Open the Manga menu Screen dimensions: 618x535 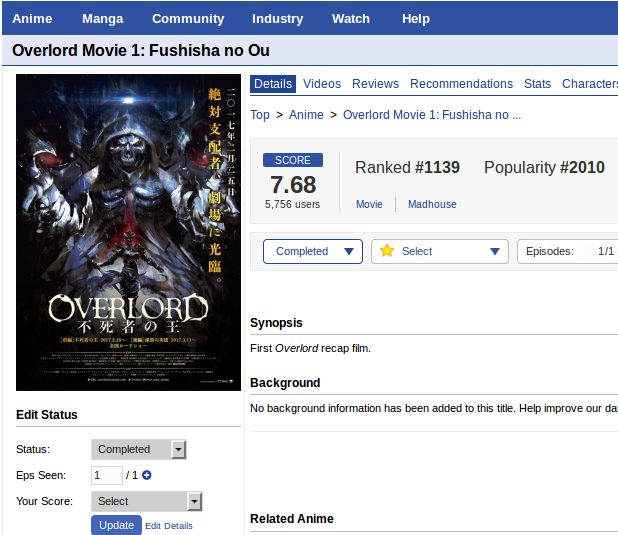pos(102,19)
